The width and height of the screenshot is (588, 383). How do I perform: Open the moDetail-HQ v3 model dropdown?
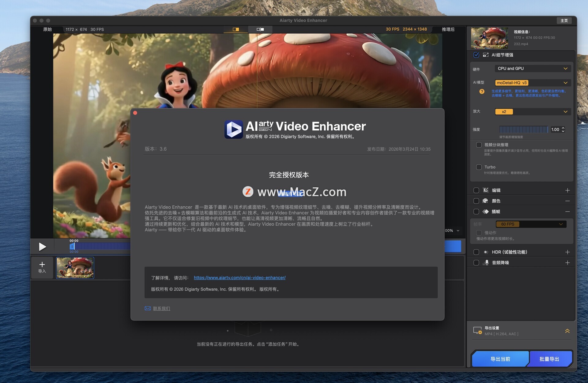532,83
